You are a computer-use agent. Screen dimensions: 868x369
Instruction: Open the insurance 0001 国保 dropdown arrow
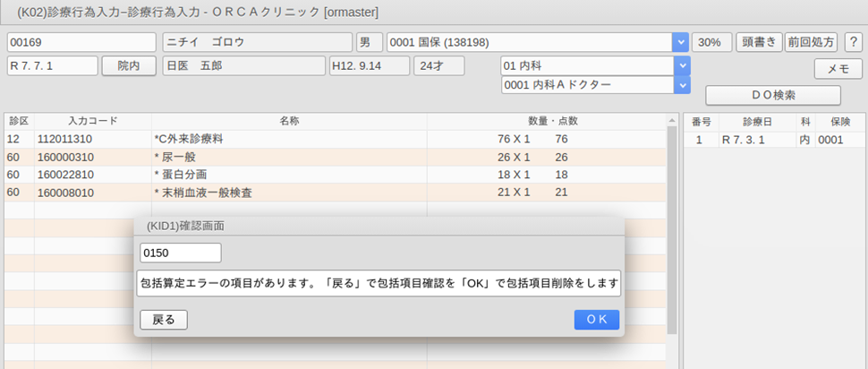tap(680, 42)
